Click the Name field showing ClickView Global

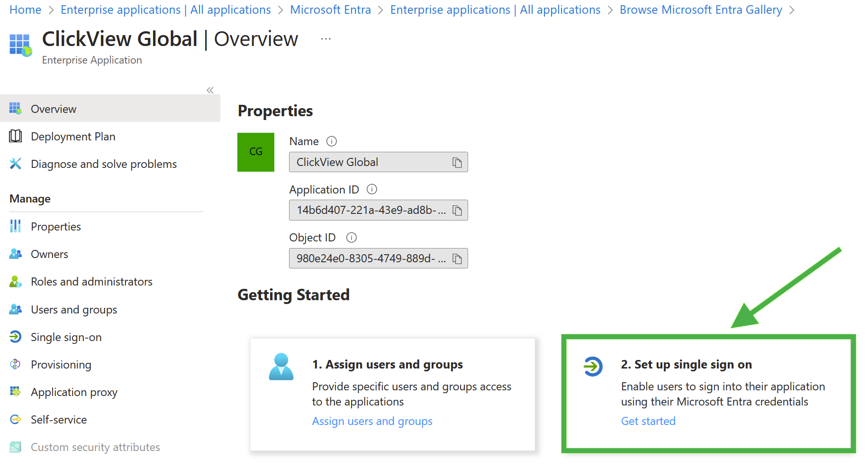pyautogui.click(x=378, y=162)
